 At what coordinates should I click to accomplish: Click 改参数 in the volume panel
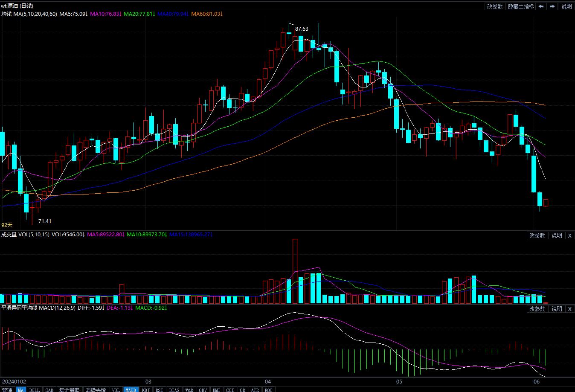click(537, 235)
